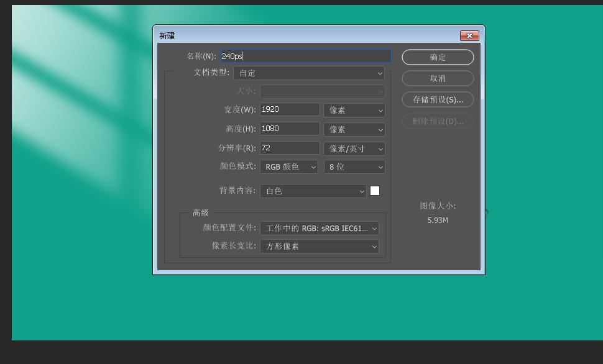Viewport: 603px width, 364px height.
Task: Expand the height unit dropdown
Action: (354, 130)
